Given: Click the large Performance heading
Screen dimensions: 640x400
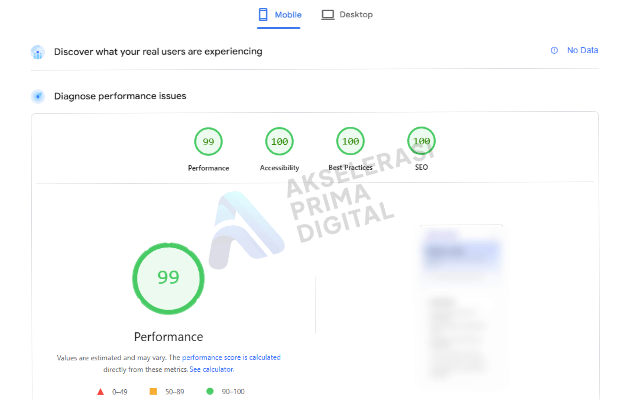Looking at the screenshot, I should tap(168, 337).
